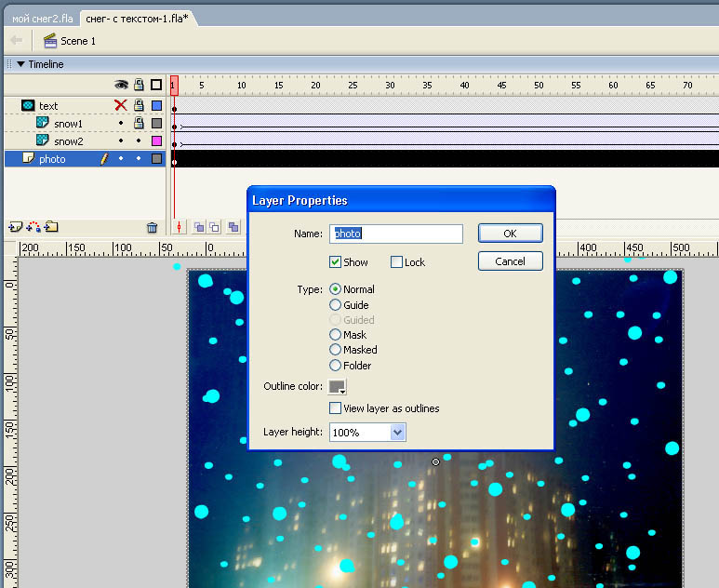Open the Outline color picker
719x588 pixels.
[338, 387]
